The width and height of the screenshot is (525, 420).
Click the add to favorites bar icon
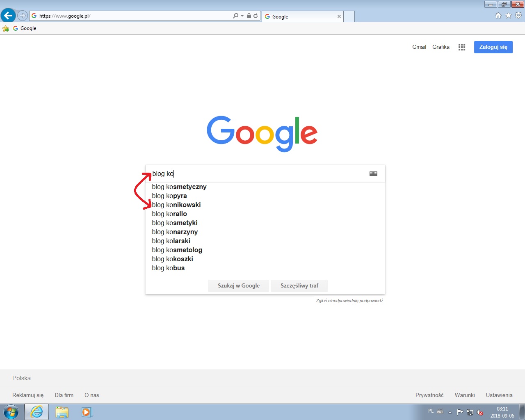point(6,28)
